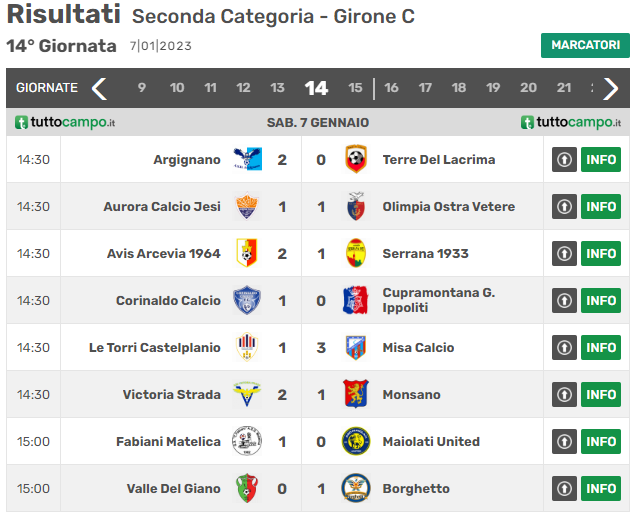
Task: Select giornata 15 in the navigation bar
Action: coord(355,87)
